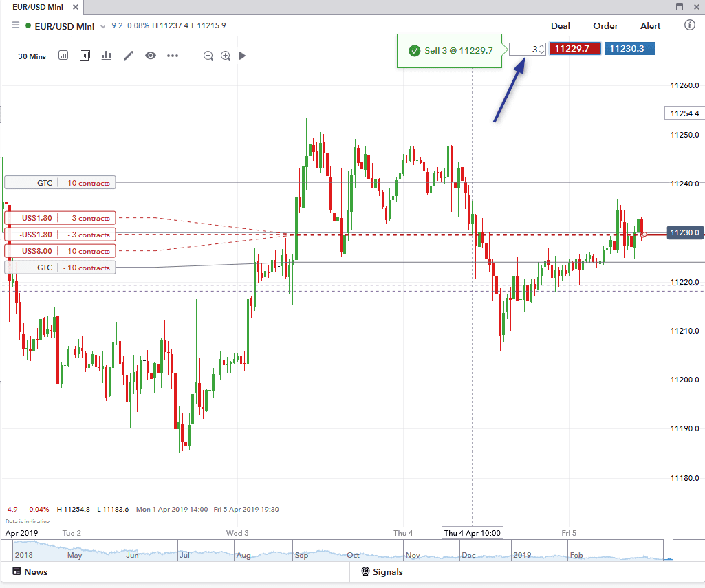The image size is (705, 588).
Task: Open the chart comparison icon
Action: 85,56
